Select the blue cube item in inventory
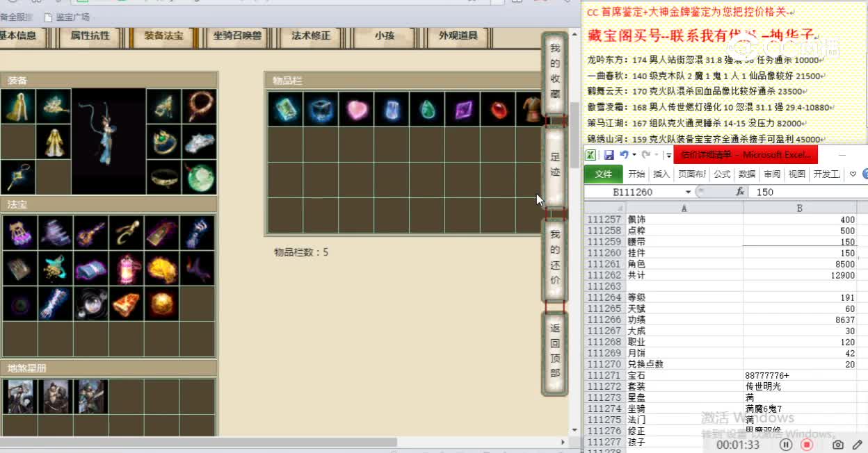This screenshot has width=868, height=453. (321, 109)
